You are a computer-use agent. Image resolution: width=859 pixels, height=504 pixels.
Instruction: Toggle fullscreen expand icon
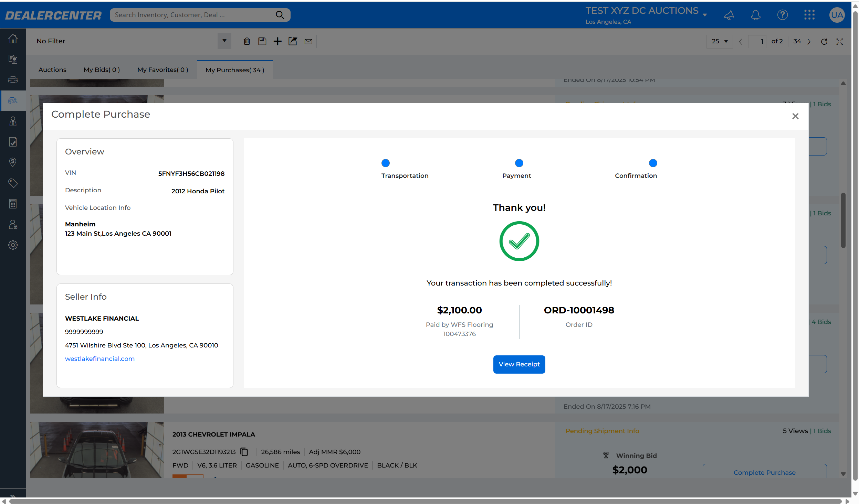click(x=840, y=42)
